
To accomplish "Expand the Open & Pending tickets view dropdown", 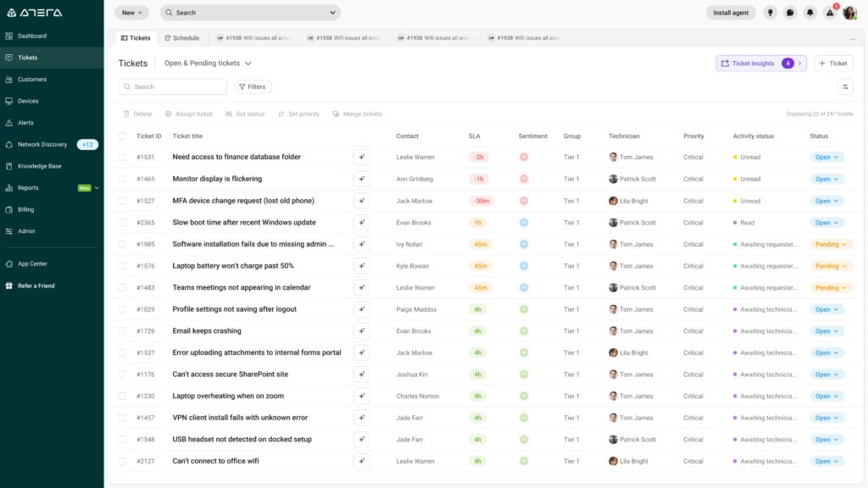I will coord(209,64).
